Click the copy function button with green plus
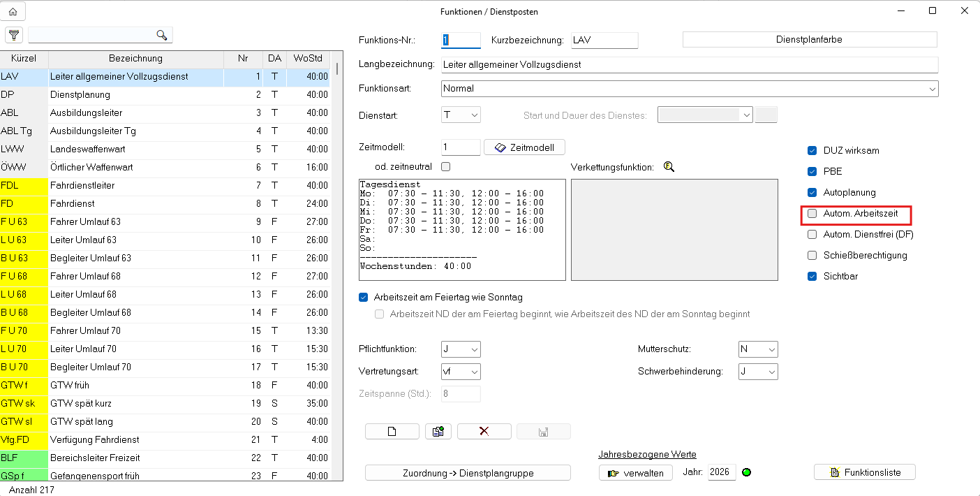 (438, 431)
